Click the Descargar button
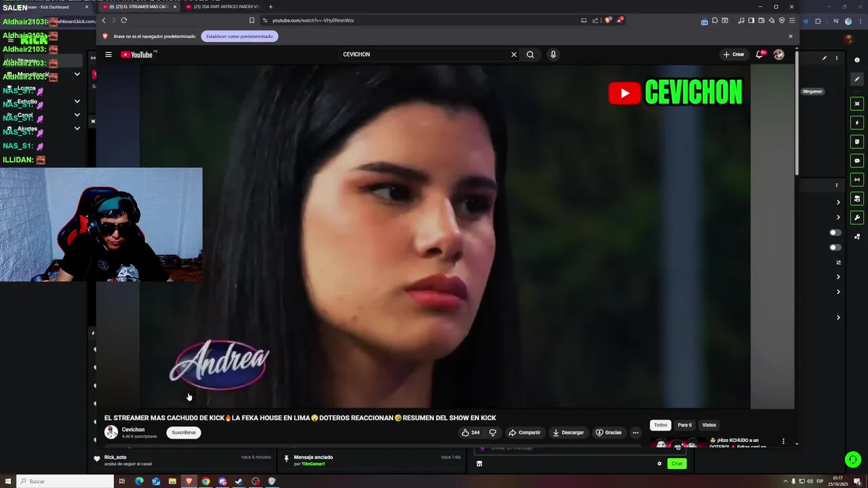868x488 pixels. pos(568,432)
